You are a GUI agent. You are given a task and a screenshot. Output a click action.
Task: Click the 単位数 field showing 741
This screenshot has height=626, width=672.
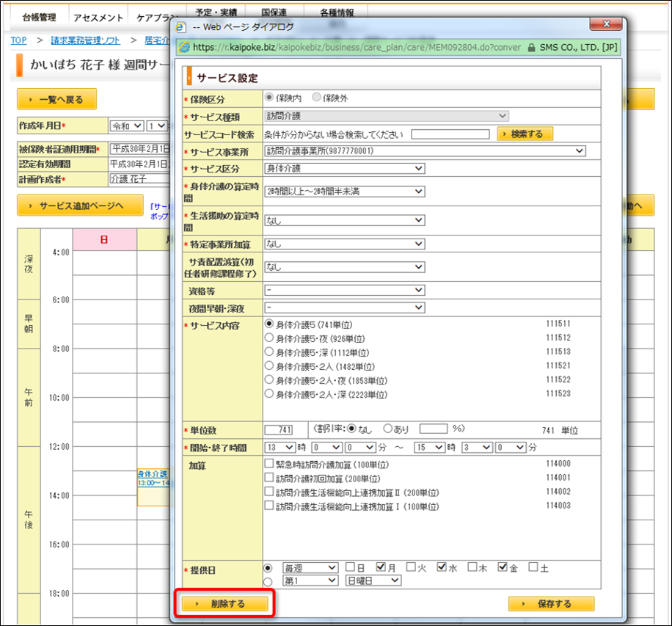pyautogui.click(x=279, y=429)
